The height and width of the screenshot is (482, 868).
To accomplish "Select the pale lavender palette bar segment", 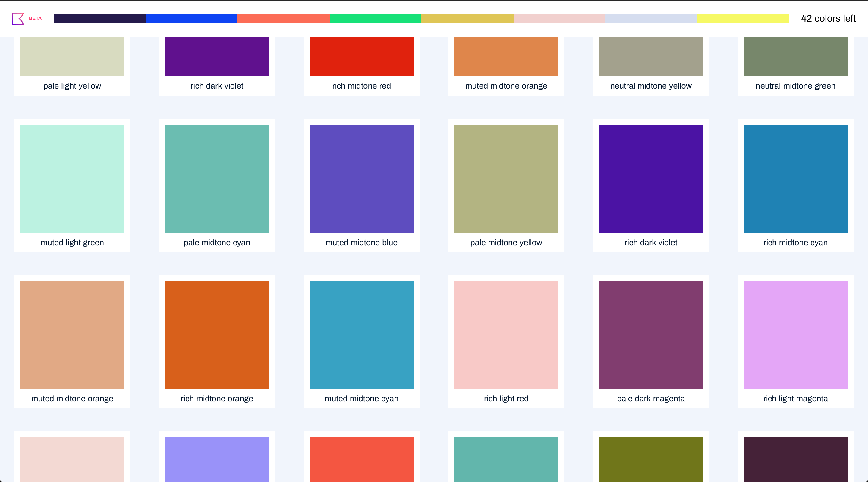I will coord(651,19).
